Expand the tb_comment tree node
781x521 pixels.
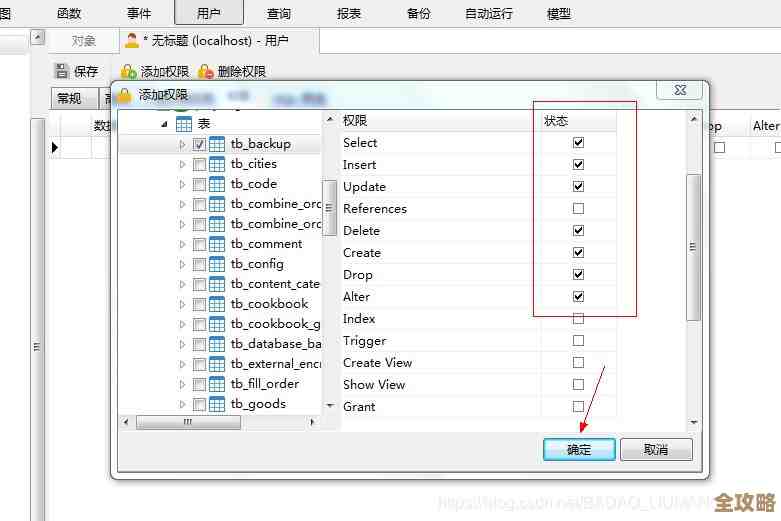point(182,244)
